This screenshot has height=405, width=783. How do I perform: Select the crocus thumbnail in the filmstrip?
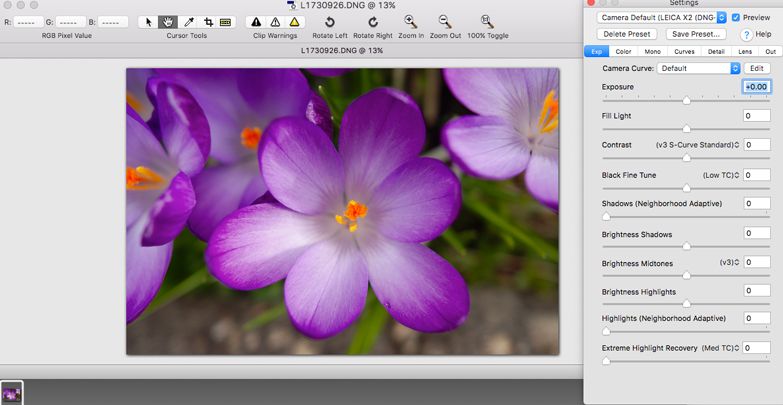tap(11, 393)
